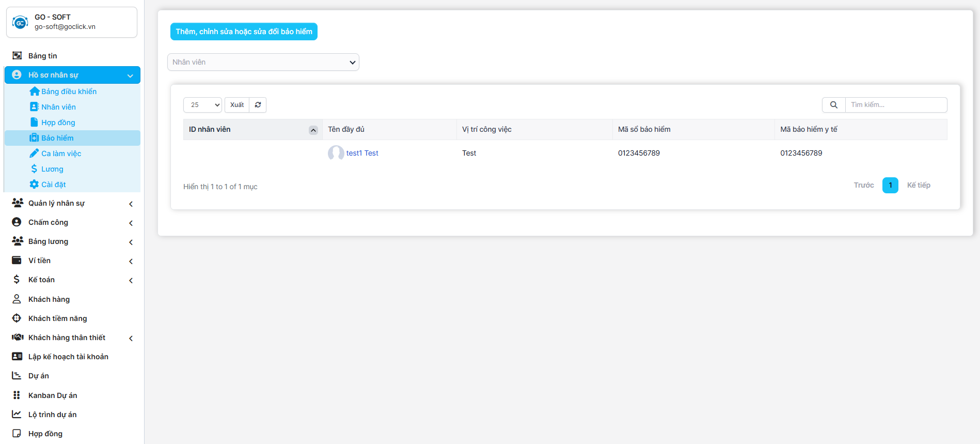The height and width of the screenshot is (444, 980).
Task: Select Hợp đồng under Hồ sơ nhân sự
Action: point(58,123)
